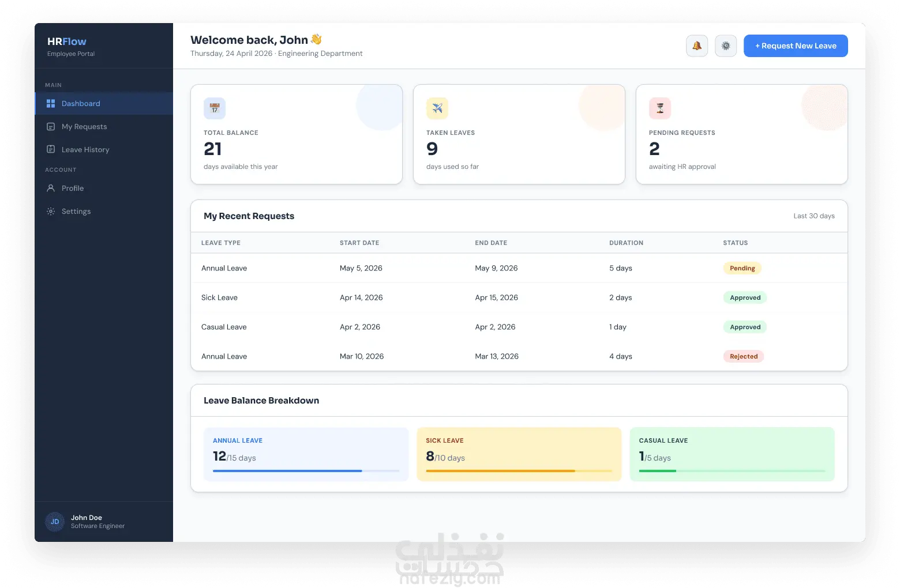The image size is (900, 588).
Task: Click the 1/5 days casual leave value
Action: point(655,457)
